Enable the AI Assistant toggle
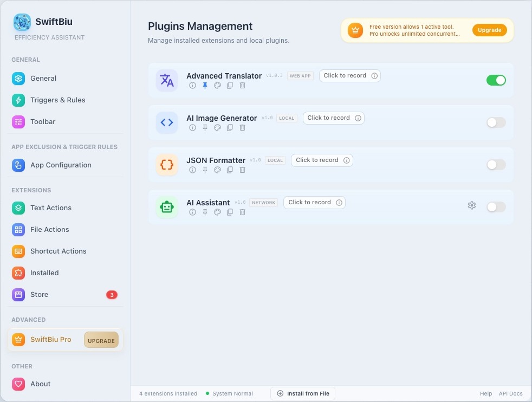Screen dimensions: 532x402 click(496, 207)
